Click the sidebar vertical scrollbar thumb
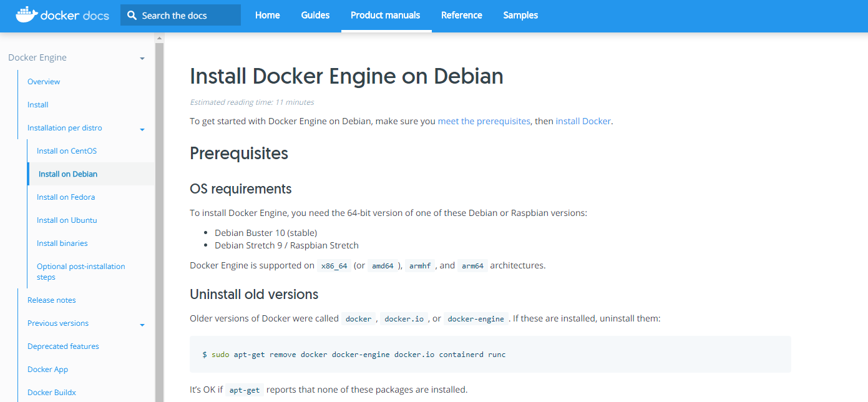 [159, 222]
